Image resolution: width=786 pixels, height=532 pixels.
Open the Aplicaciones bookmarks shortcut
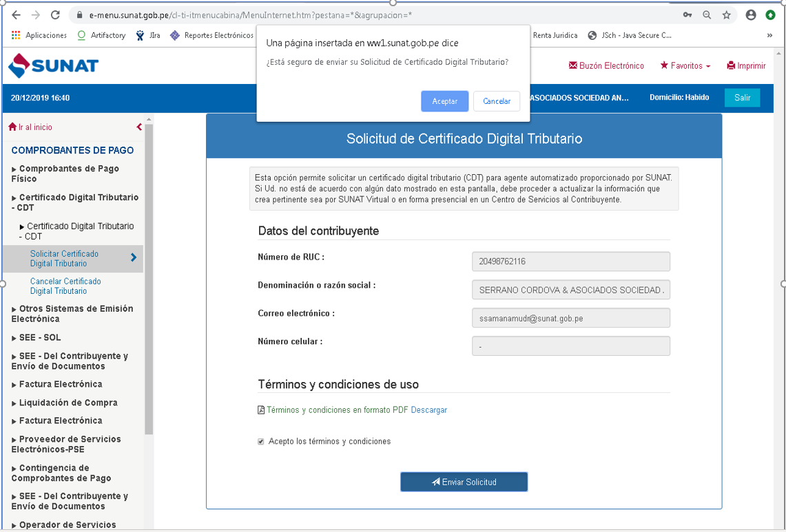click(x=39, y=35)
